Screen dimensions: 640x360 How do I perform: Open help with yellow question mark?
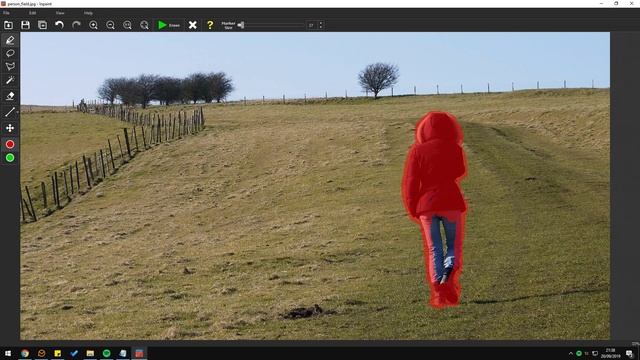210,25
